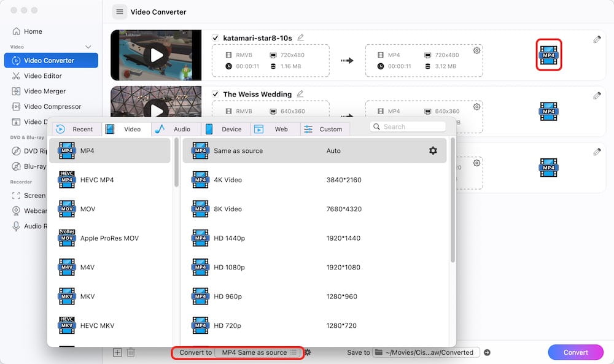Choose HD 1080p preset
This screenshot has height=364, width=614.
click(314, 268)
